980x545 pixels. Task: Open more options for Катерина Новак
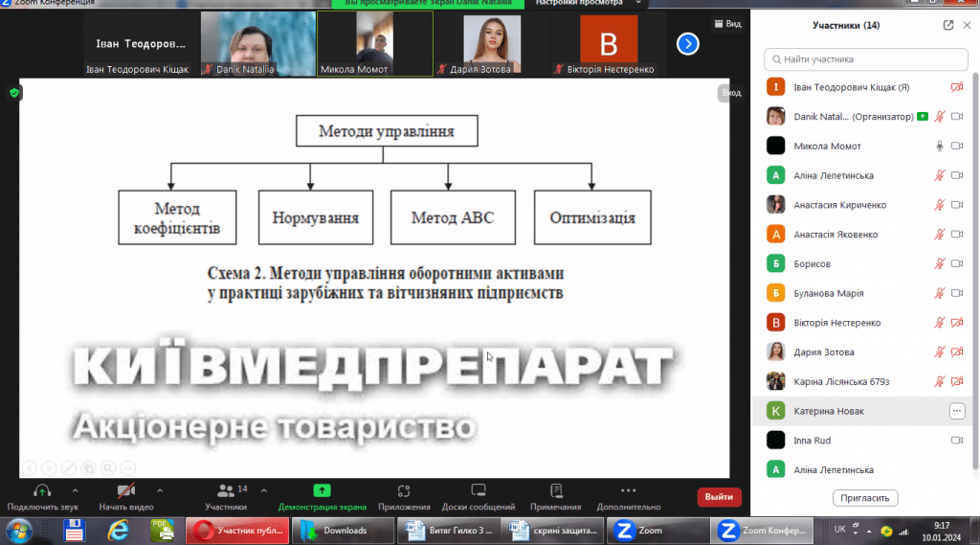(x=956, y=411)
